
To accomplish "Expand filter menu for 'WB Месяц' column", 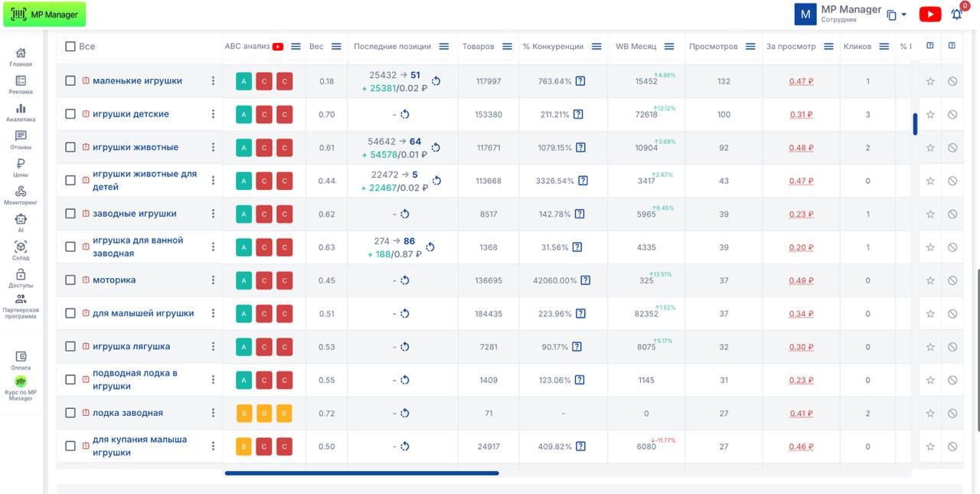I will [x=669, y=47].
